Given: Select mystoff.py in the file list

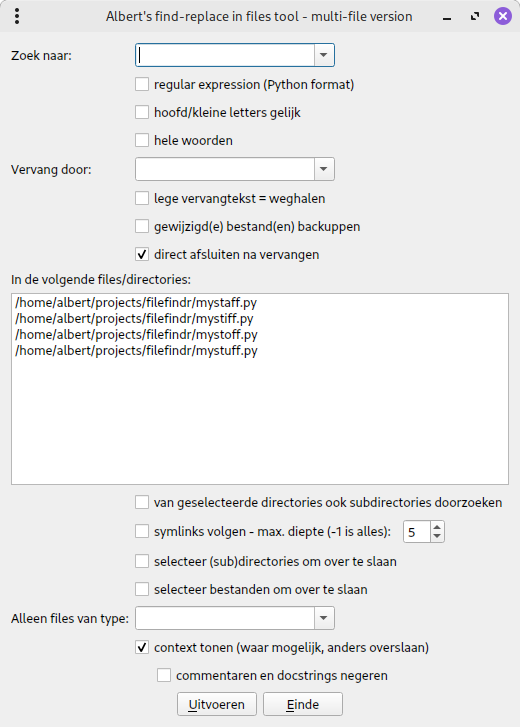Looking at the screenshot, I should 136,334.
